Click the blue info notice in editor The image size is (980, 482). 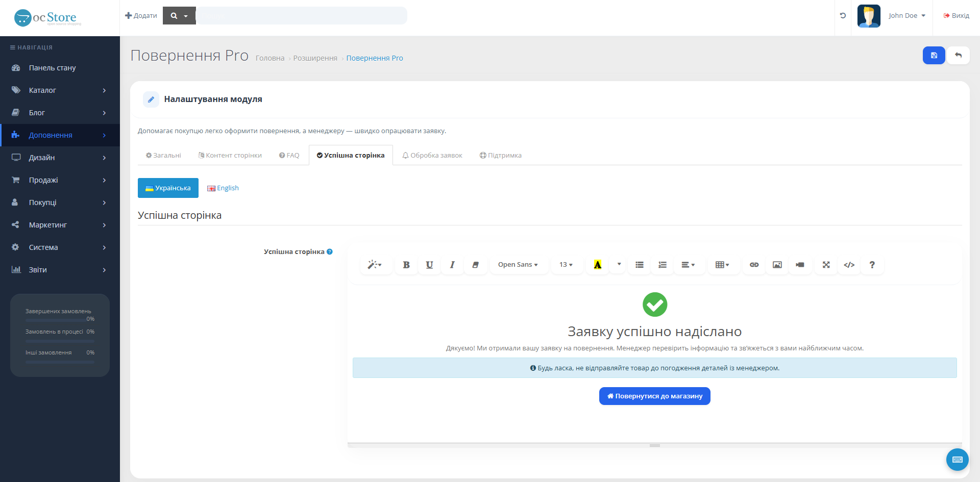point(655,368)
